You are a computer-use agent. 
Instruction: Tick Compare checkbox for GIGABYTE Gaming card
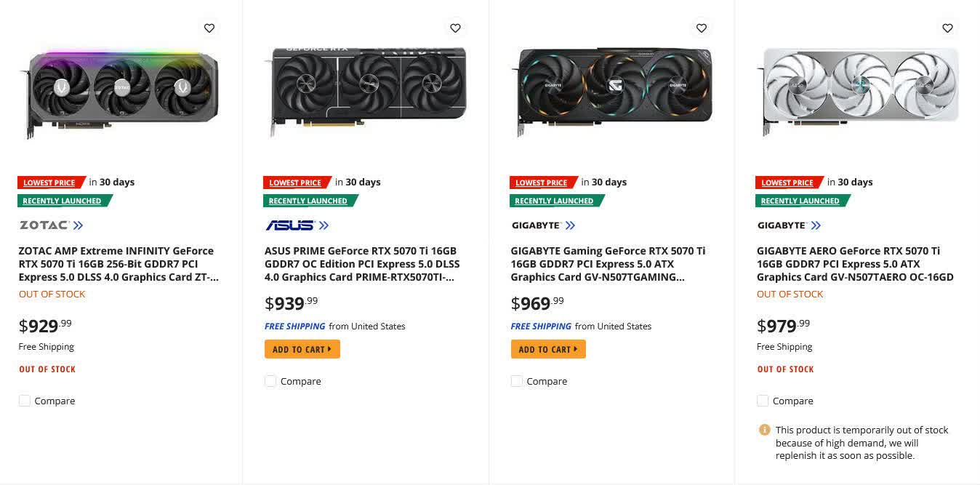pyautogui.click(x=517, y=380)
